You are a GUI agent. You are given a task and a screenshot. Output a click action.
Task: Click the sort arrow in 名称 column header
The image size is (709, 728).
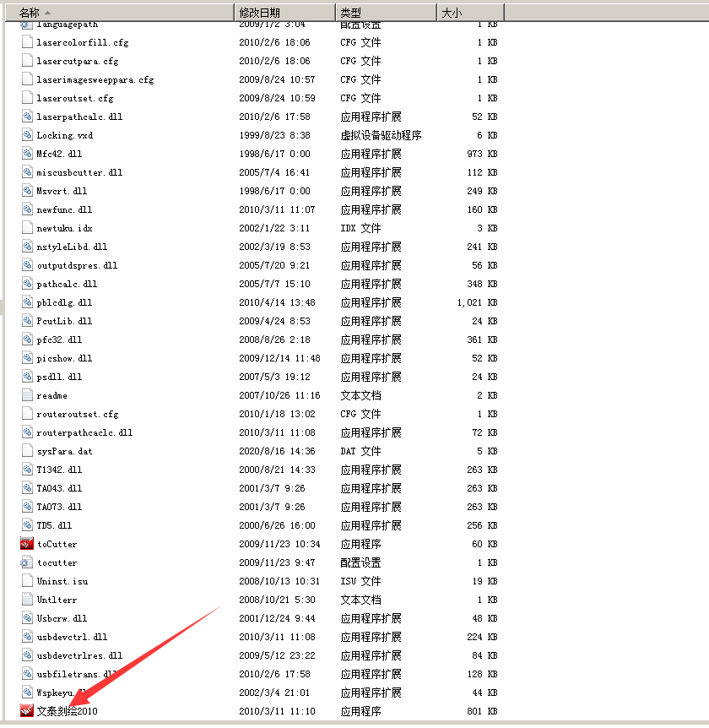[46, 13]
